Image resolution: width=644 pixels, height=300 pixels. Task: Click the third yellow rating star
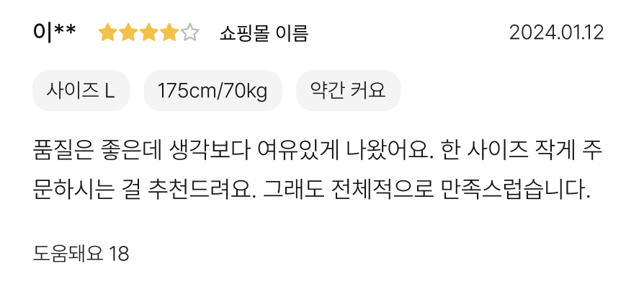(x=148, y=32)
